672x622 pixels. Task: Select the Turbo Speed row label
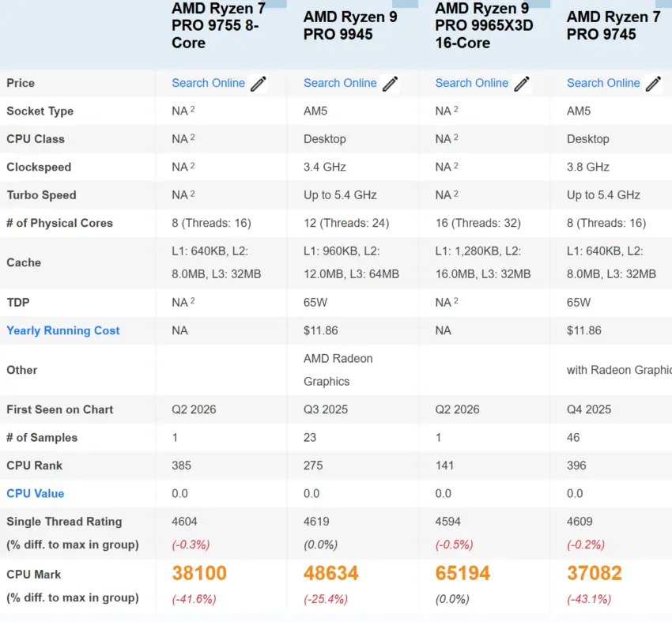point(41,195)
